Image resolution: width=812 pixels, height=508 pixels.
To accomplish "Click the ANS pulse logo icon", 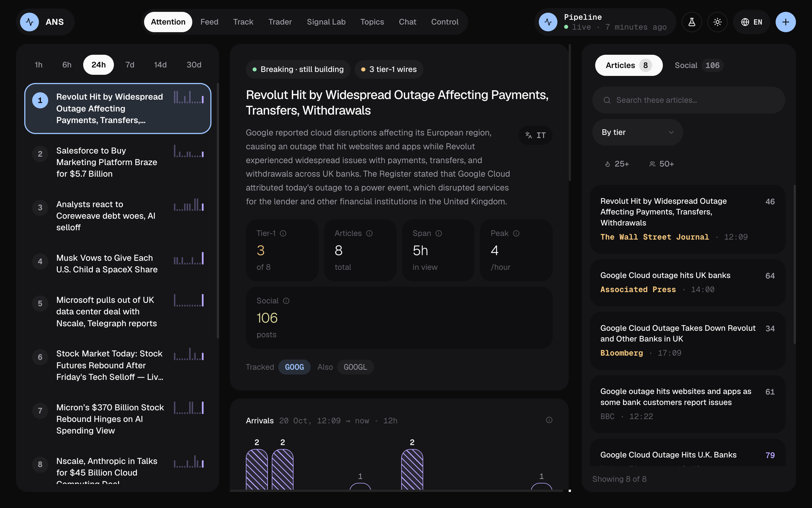I will pyautogui.click(x=30, y=22).
